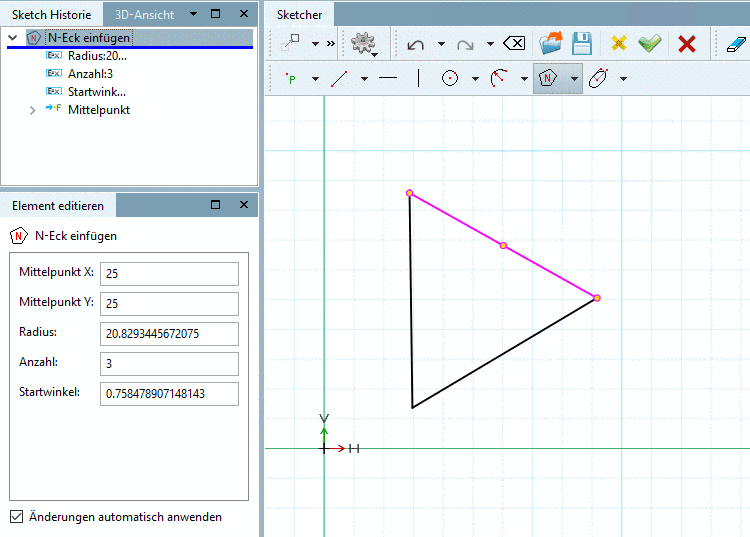The height and width of the screenshot is (537, 750).
Task: Click the undo arrow icon
Action: coord(417,44)
